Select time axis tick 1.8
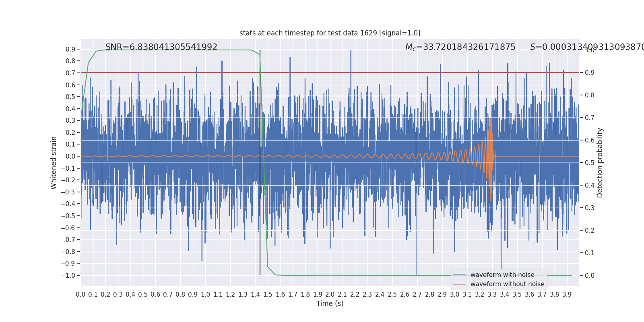Image resolution: width=644 pixels, height=322 pixels. click(305, 295)
